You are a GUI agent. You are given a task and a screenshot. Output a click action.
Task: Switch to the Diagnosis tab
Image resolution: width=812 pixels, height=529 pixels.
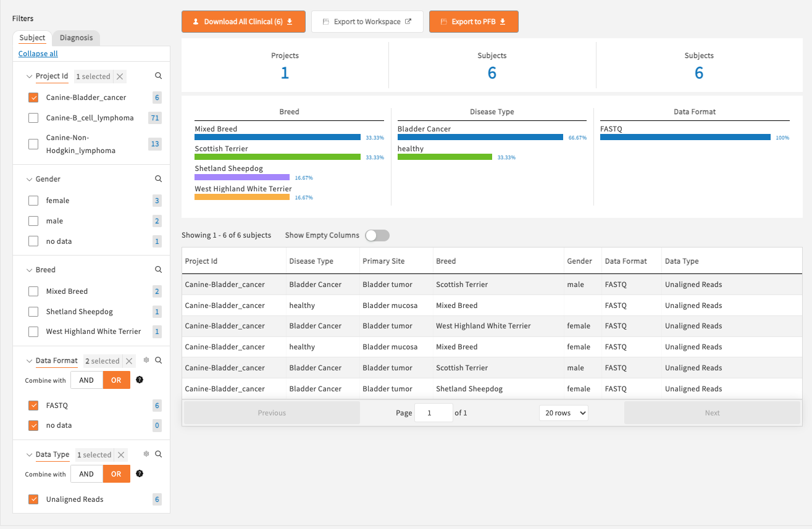pyautogui.click(x=76, y=38)
